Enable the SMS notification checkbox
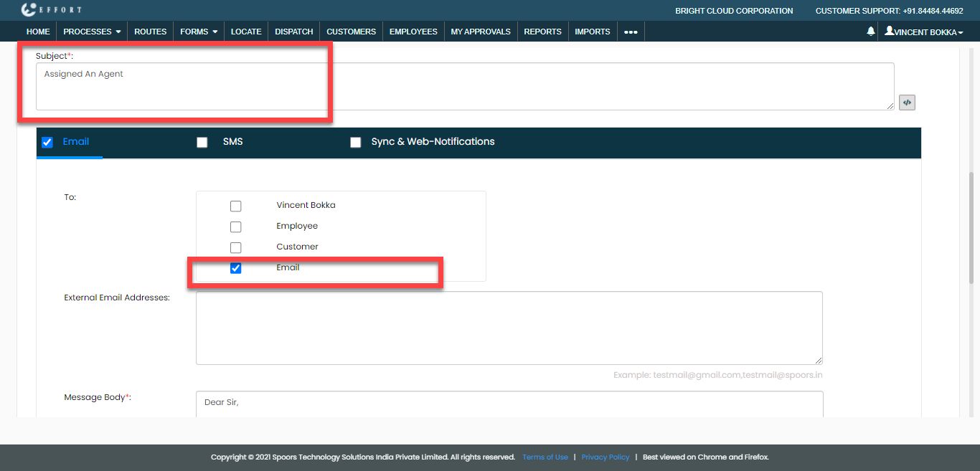Viewport: 980px width, 471px height. (x=202, y=142)
